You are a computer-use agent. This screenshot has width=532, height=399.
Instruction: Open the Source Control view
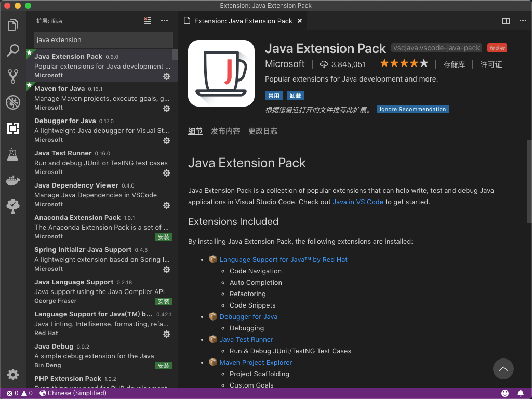coord(13,76)
